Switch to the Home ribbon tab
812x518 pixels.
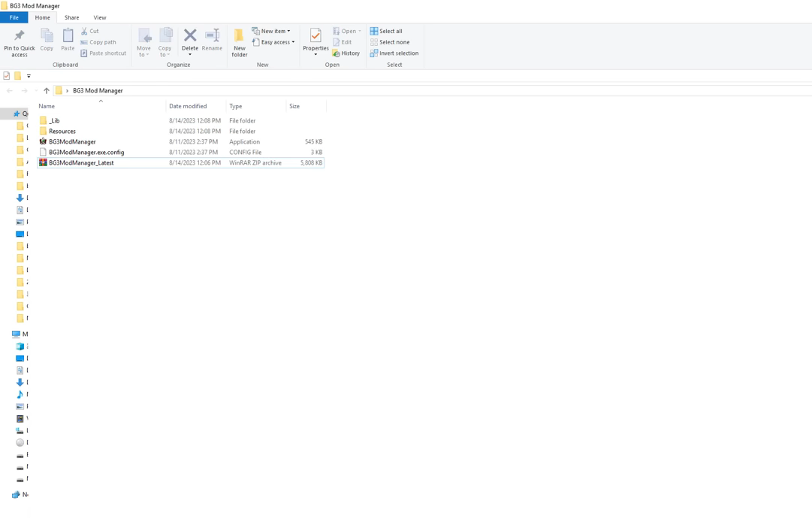(43, 17)
